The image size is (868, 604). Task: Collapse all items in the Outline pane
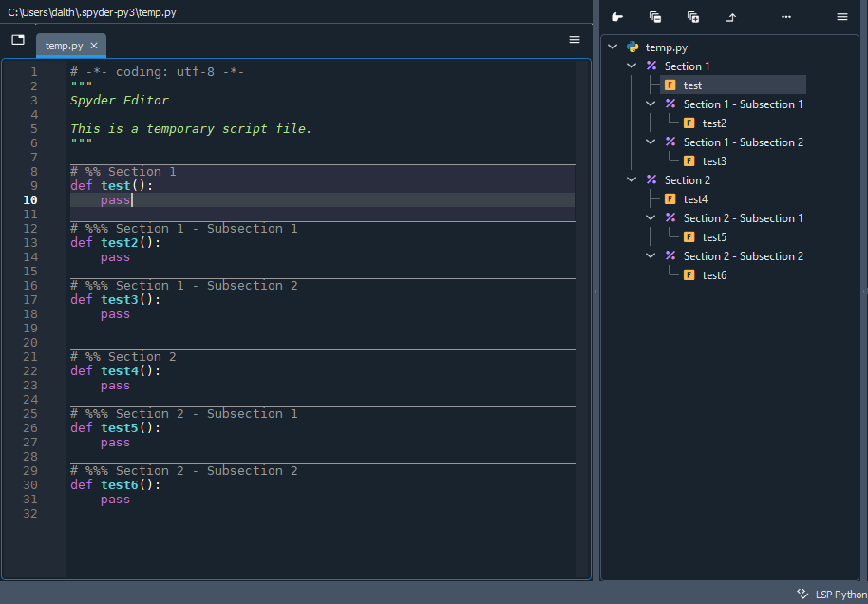[x=654, y=16]
